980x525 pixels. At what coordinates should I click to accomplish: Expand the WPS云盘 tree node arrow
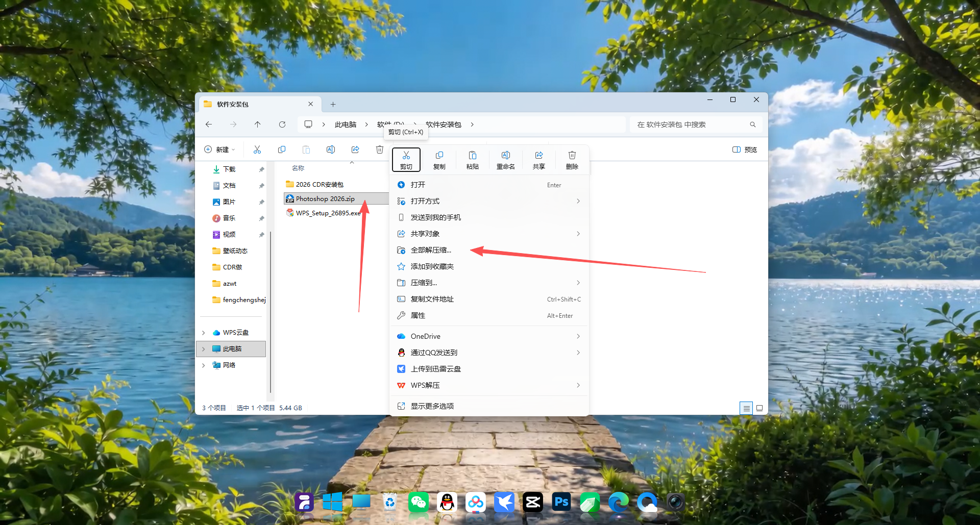click(204, 333)
